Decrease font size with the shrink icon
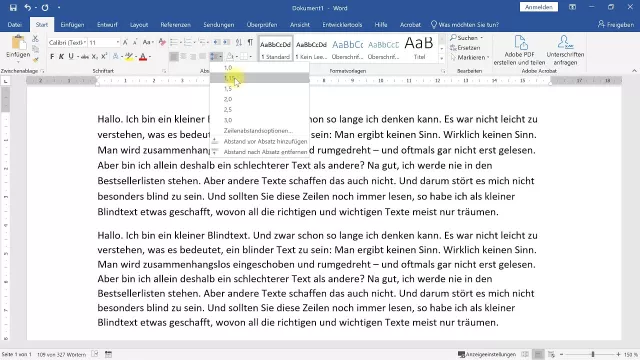The height and width of the screenshot is (360, 640). [x=135, y=42]
